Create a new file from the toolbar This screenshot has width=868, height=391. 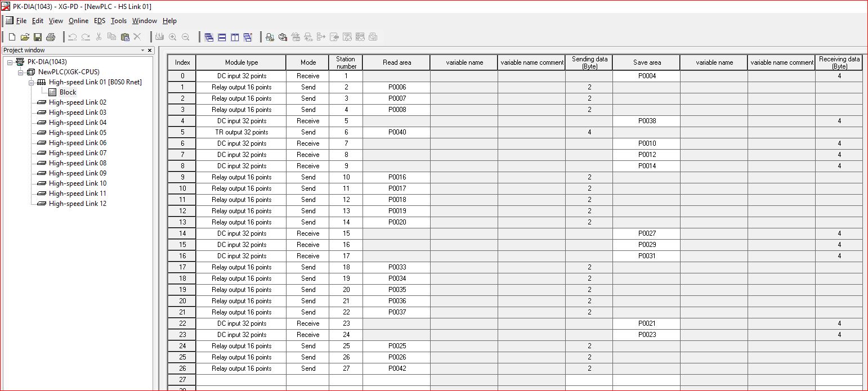(11, 37)
